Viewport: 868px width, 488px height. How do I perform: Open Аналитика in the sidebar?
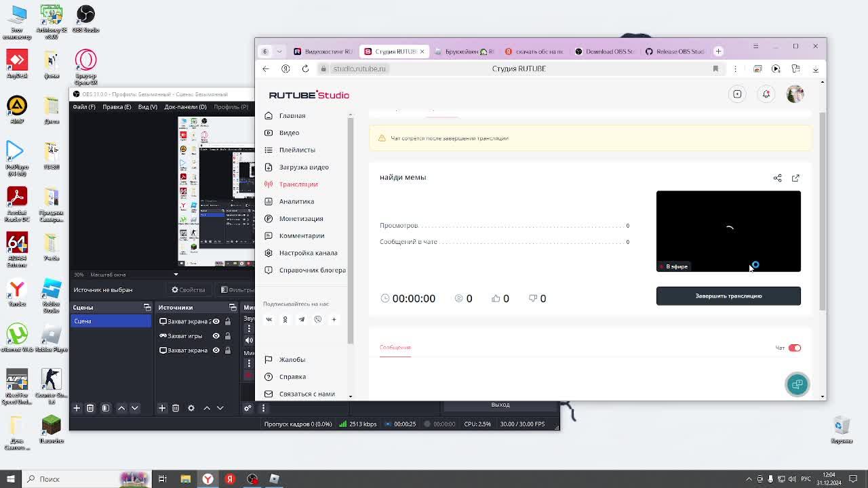[x=296, y=201]
